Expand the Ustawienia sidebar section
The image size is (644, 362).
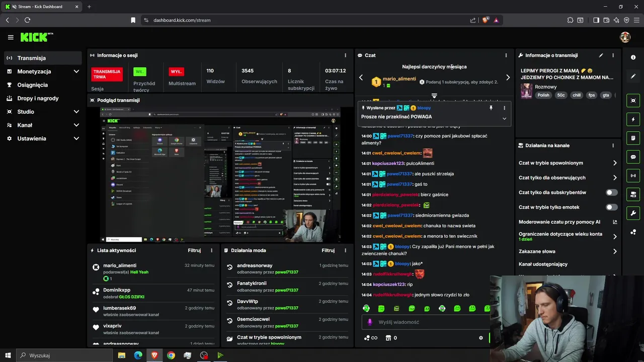[x=76, y=138]
